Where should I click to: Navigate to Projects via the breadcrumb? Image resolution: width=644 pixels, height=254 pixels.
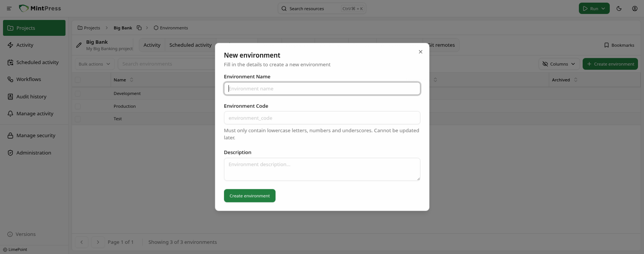point(92,28)
